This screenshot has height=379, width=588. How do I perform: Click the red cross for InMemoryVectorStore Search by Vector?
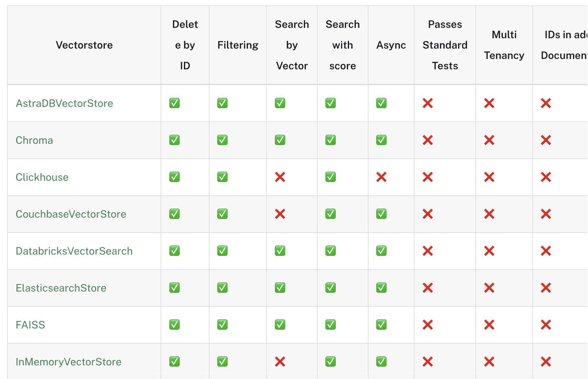click(280, 362)
